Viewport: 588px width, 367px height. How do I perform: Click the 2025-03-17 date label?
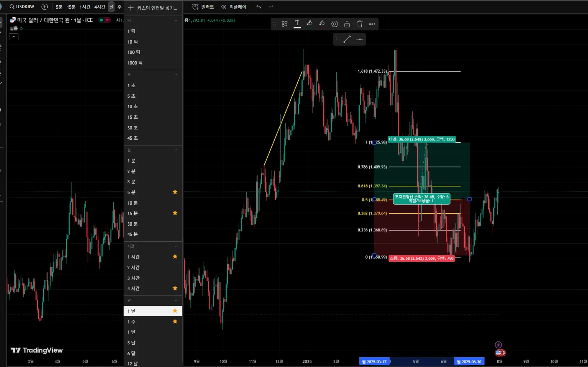coord(374,362)
